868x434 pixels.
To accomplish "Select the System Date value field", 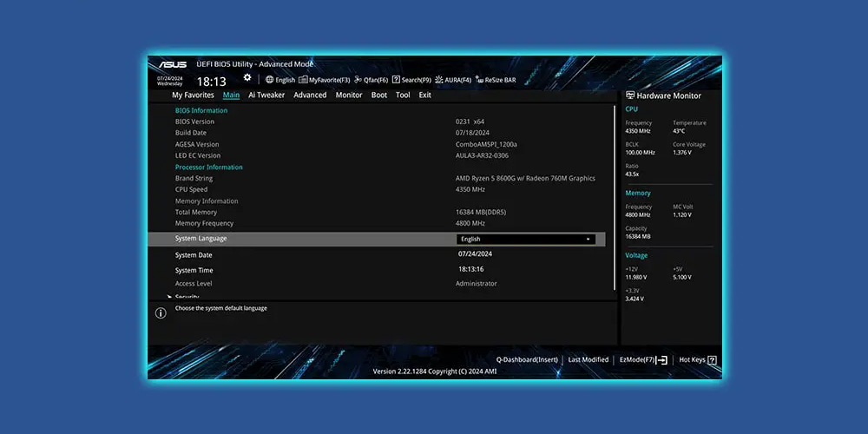I will pos(475,254).
